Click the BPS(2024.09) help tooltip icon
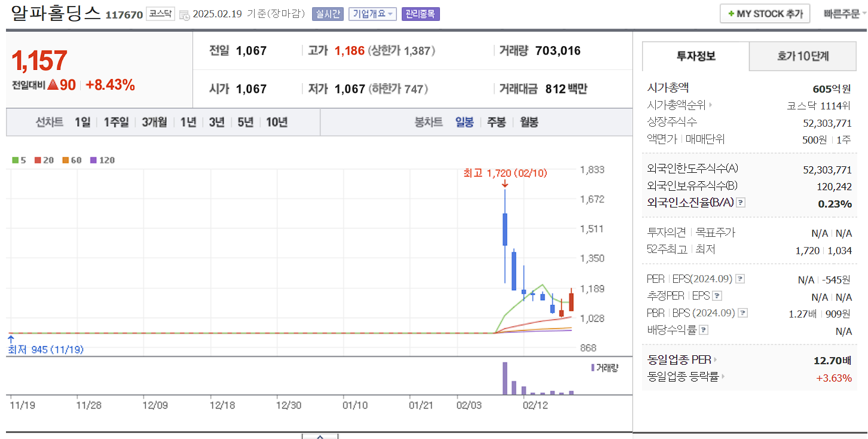Image resolution: width=868 pixels, height=439 pixels. click(x=743, y=312)
